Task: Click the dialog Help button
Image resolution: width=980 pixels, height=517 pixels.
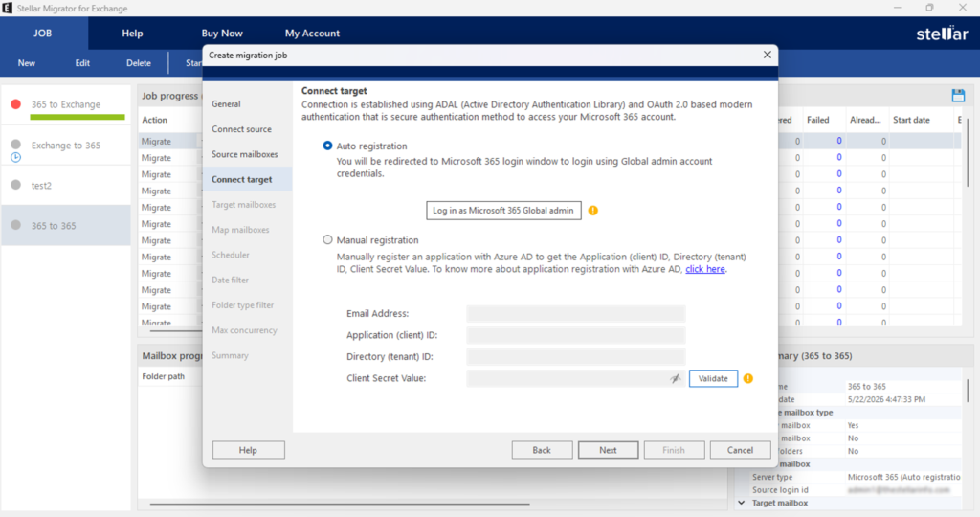Action: click(x=248, y=450)
